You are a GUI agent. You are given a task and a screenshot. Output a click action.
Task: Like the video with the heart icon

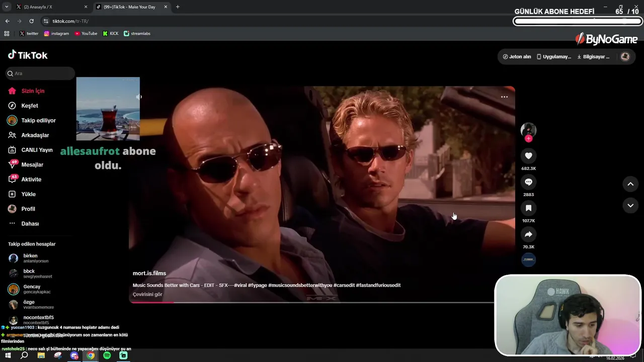point(528,156)
